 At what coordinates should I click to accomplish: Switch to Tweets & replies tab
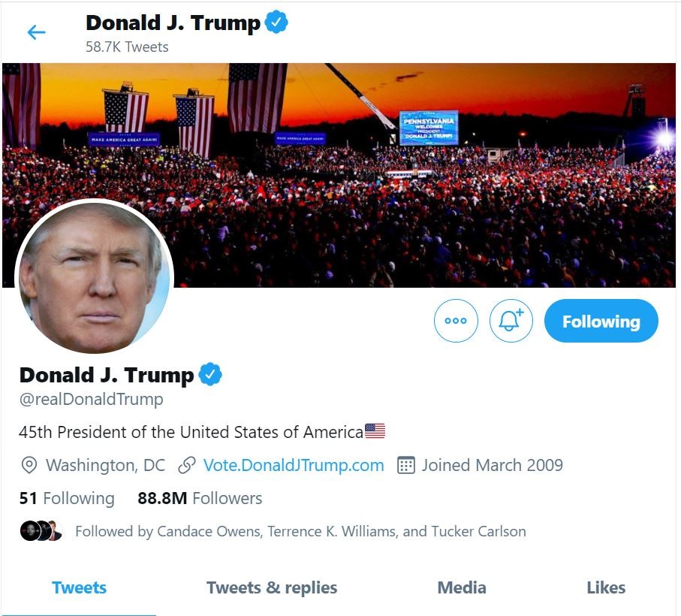click(x=272, y=587)
